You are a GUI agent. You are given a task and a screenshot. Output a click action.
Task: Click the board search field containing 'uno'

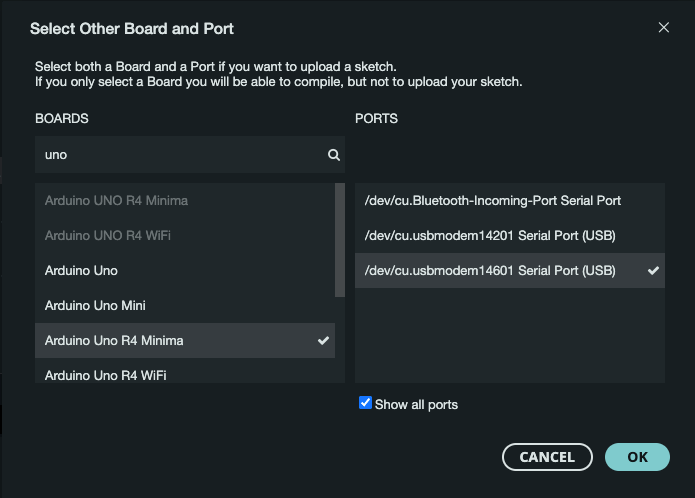click(x=180, y=156)
